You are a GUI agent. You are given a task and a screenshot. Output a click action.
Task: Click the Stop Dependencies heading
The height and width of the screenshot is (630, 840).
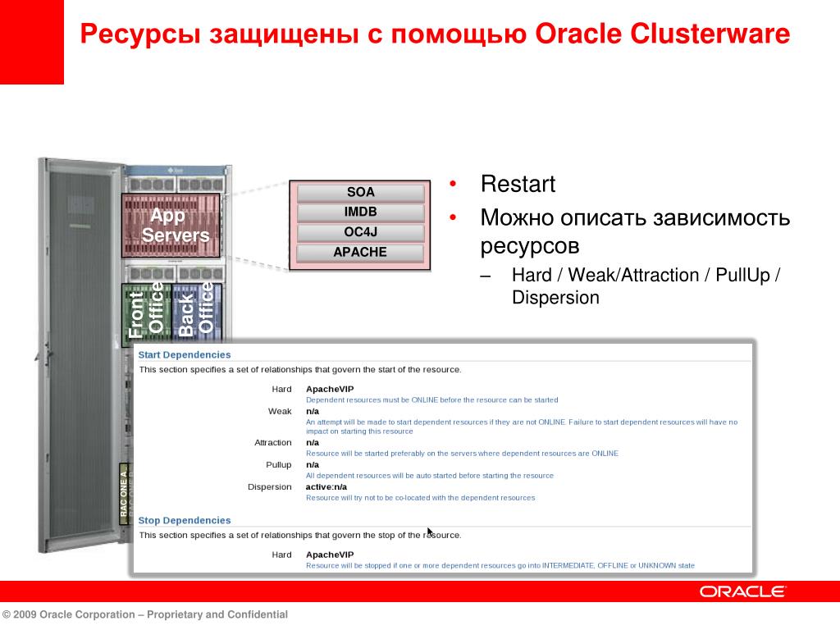[x=185, y=520]
